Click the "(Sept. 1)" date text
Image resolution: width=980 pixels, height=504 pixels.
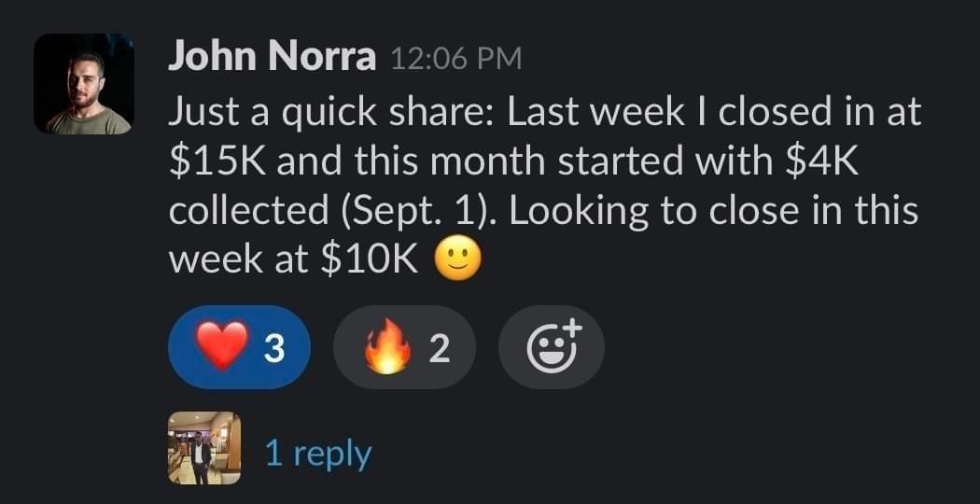pyautogui.click(x=417, y=212)
